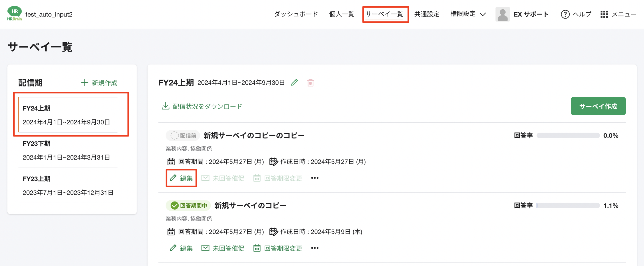
Task: Switch to the ダッシュボード tab
Action: (295, 14)
